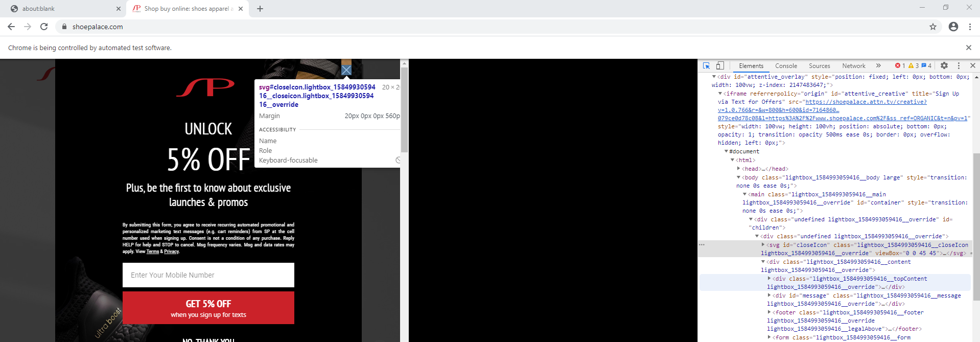The height and width of the screenshot is (342, 980).
Task: Click the Enter Your Mobile Number field
Action: pyautogui.click(x=208, y=275)
